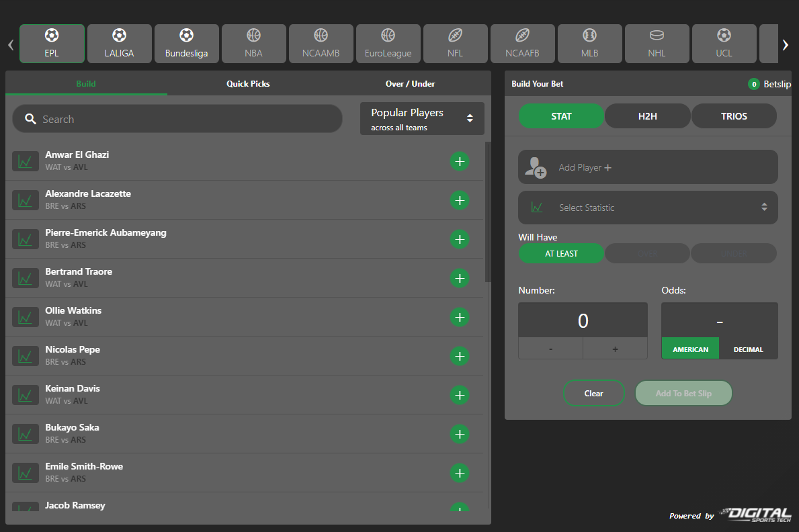Switch to the NHL league tab
This screenshot has width=799, height=532.
pos(657,44)
